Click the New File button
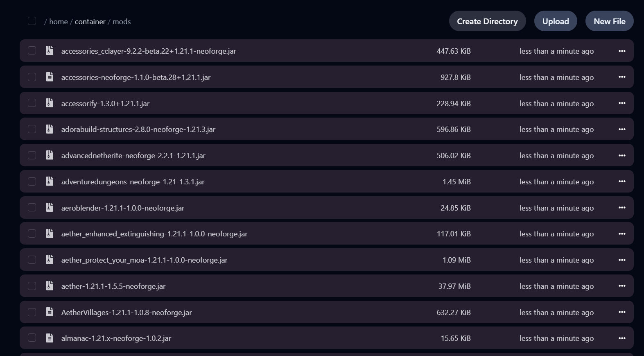Viewport: 644px width, 356px height. (609, 21)
